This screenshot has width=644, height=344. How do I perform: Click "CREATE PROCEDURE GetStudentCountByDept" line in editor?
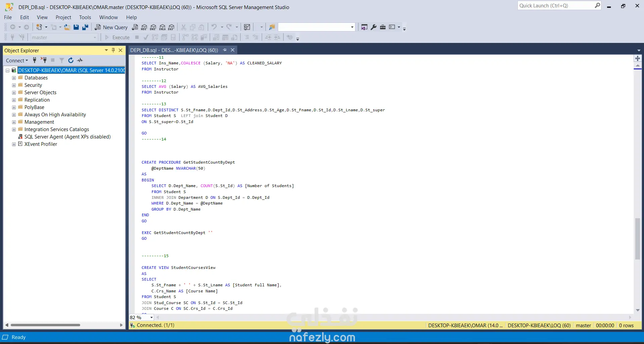pyautogui.click(x=188, y=162)
